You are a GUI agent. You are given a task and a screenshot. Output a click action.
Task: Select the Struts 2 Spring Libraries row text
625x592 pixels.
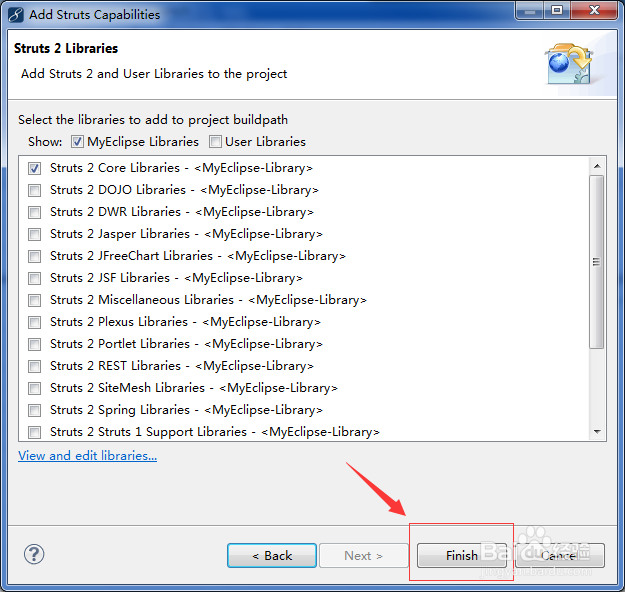pyautogui.click(x=186, y=410)
